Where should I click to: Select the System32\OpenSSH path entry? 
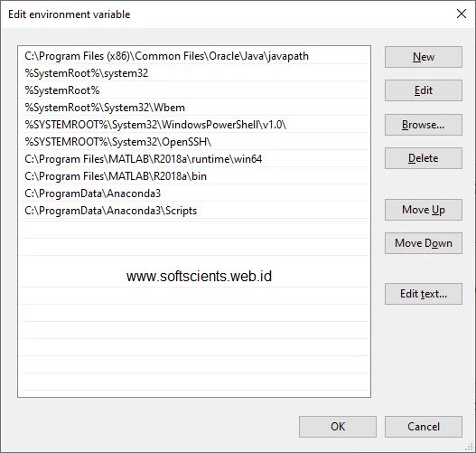coord(195,142)
